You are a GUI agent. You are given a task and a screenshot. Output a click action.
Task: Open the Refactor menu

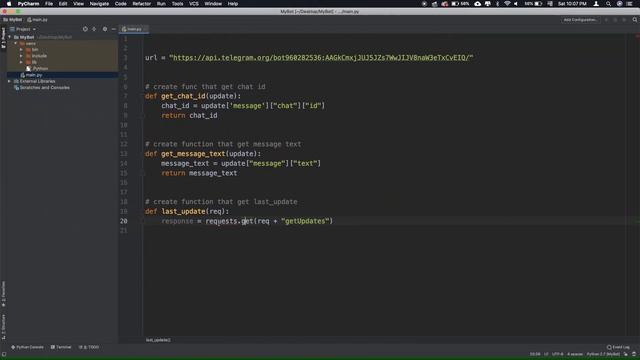(142, 4)
